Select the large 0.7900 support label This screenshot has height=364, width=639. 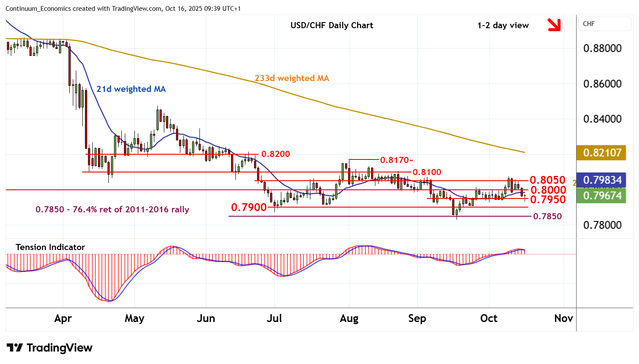(x=249, y=208)
